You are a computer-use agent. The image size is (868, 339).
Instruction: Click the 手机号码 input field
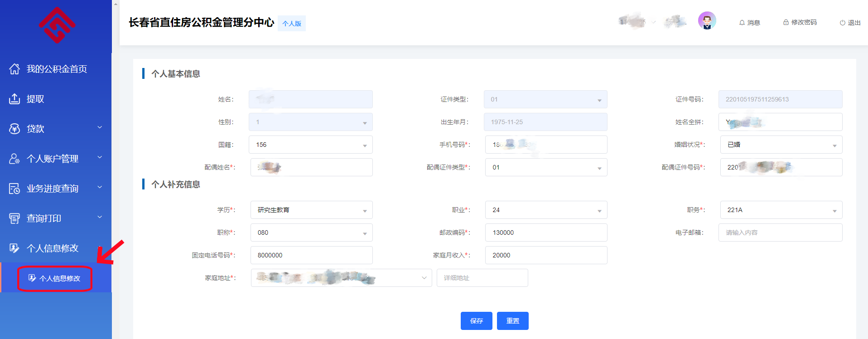coord(546,145)
